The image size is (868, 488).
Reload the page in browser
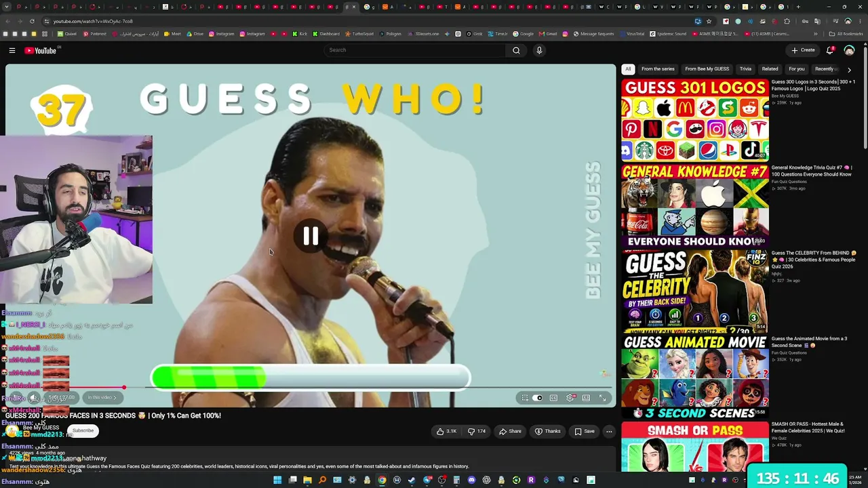[32, 21]
